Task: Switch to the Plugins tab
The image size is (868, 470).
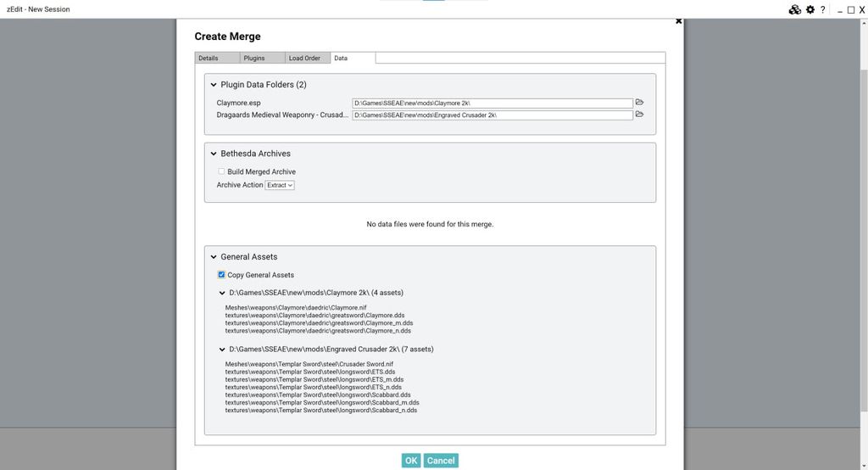Action: point(254,58)
